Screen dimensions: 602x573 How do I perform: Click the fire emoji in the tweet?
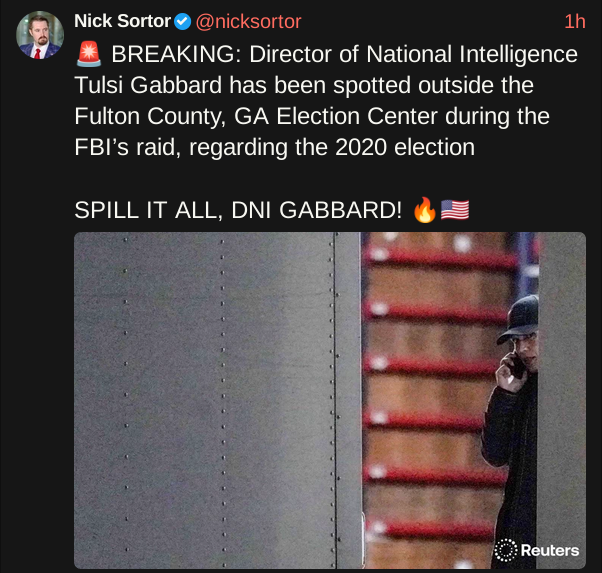point(423,211)
